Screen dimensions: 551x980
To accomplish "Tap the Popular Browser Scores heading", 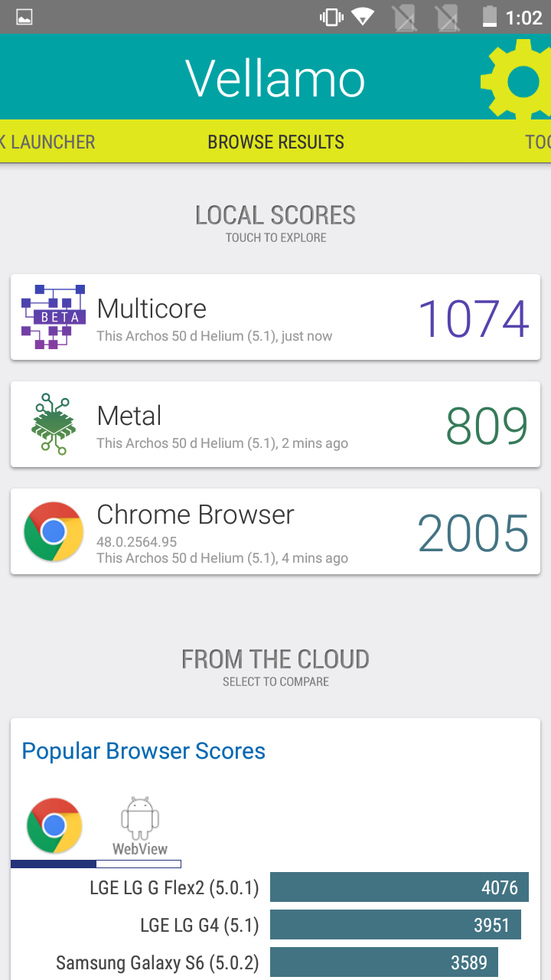I will pyautogui.click(x=144, y=751).
